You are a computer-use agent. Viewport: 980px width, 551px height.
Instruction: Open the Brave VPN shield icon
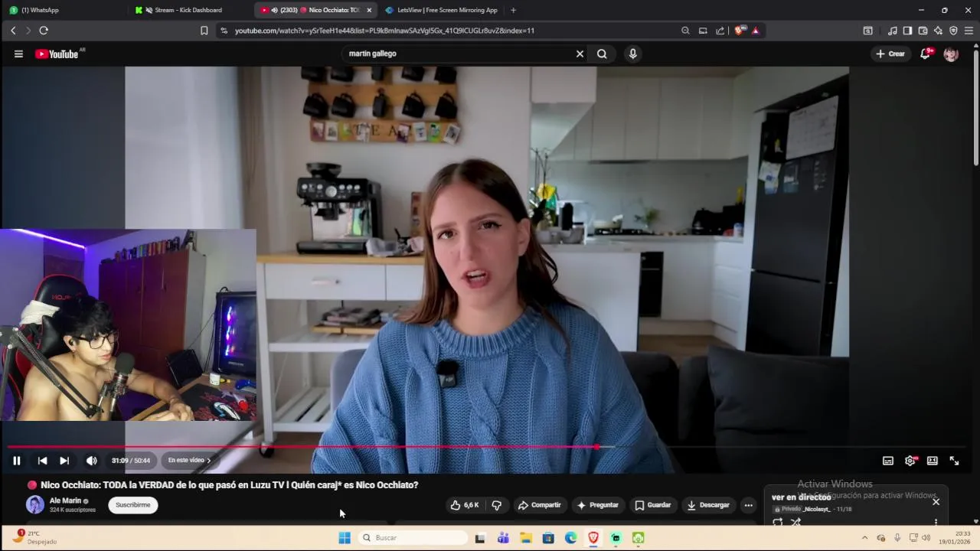953,31
